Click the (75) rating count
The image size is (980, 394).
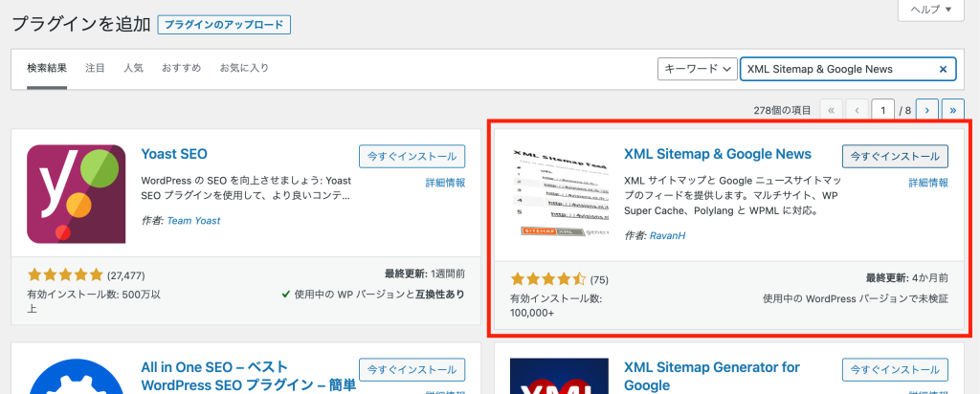coord(599,279)
